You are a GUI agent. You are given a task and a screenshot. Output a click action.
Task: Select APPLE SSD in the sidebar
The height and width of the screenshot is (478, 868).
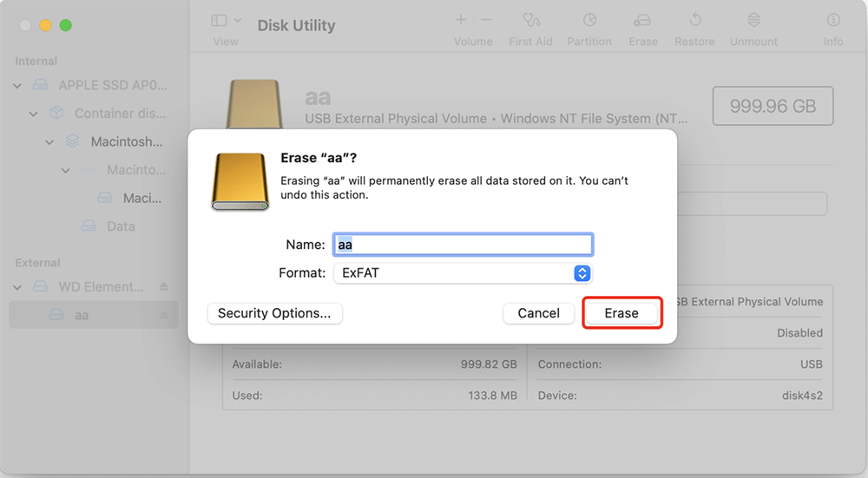(113, 85)
